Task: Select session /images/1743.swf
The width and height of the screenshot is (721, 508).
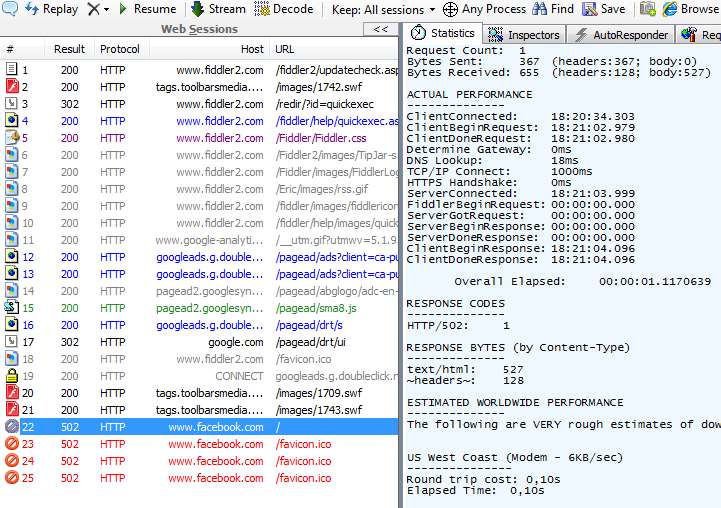Action: click(x=200, y=410)
